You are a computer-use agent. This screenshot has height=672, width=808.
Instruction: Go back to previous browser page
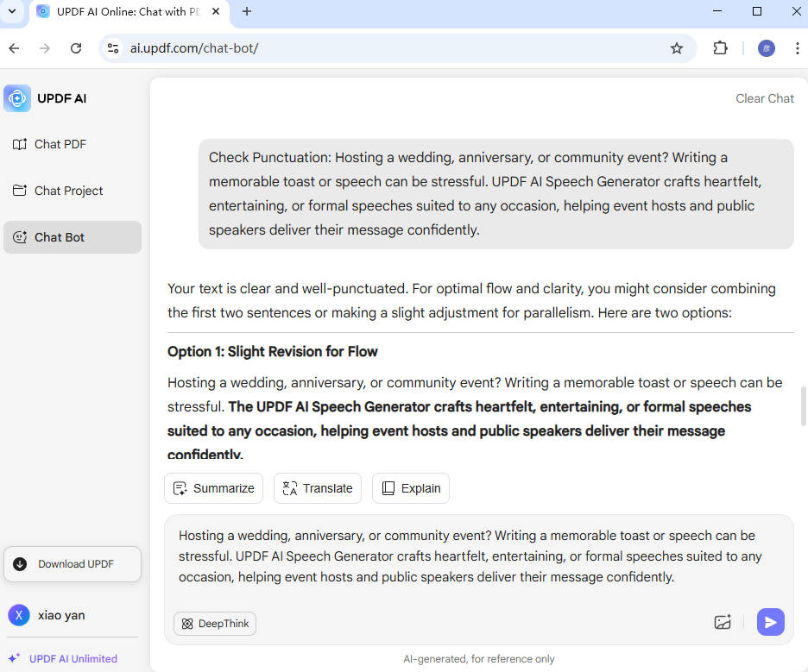pyautogui.click(x=14, y=48)
